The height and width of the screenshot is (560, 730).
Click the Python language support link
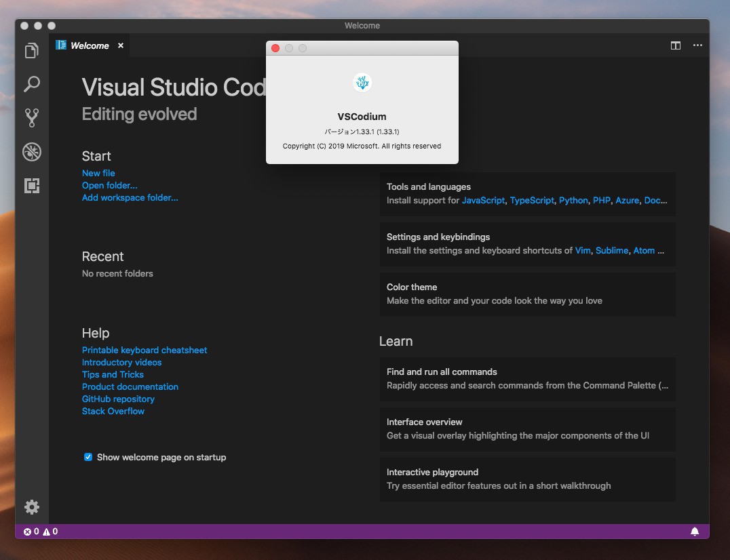pyautogui.click(x=573, y=200)
